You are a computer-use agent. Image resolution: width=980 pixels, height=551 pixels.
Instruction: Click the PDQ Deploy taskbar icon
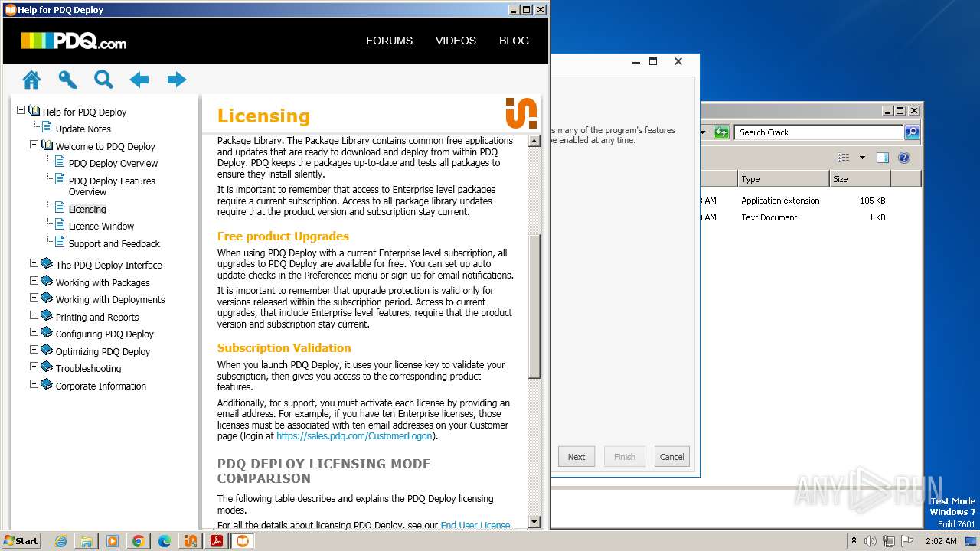coord(191,541)
